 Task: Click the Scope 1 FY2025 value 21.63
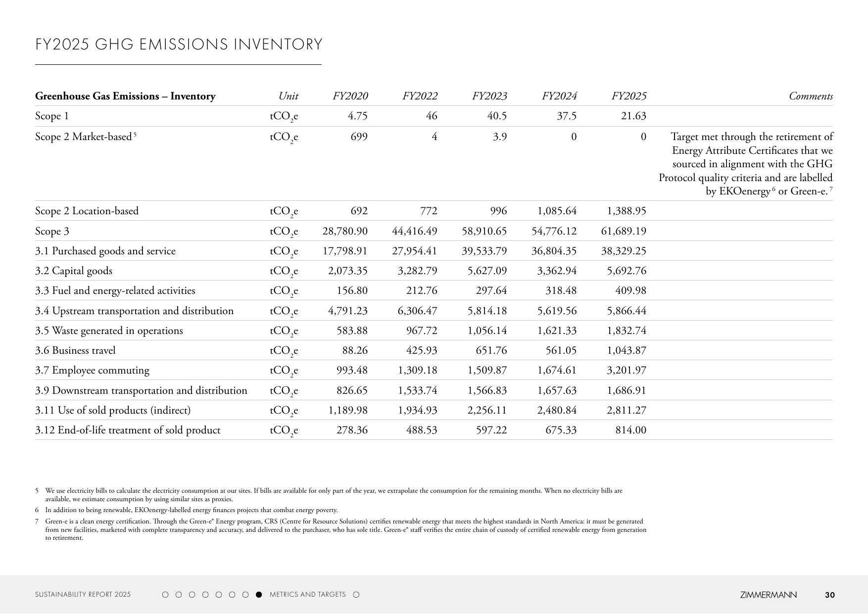[x=633, y=116]
